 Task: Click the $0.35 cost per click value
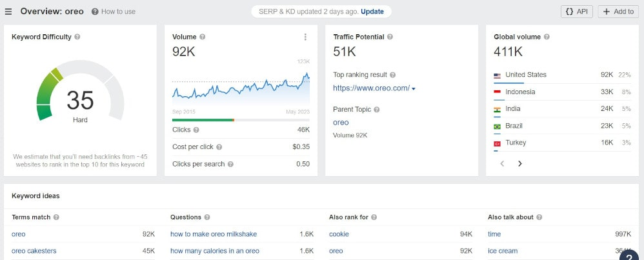pyautogui.click(x=301, y=147)
